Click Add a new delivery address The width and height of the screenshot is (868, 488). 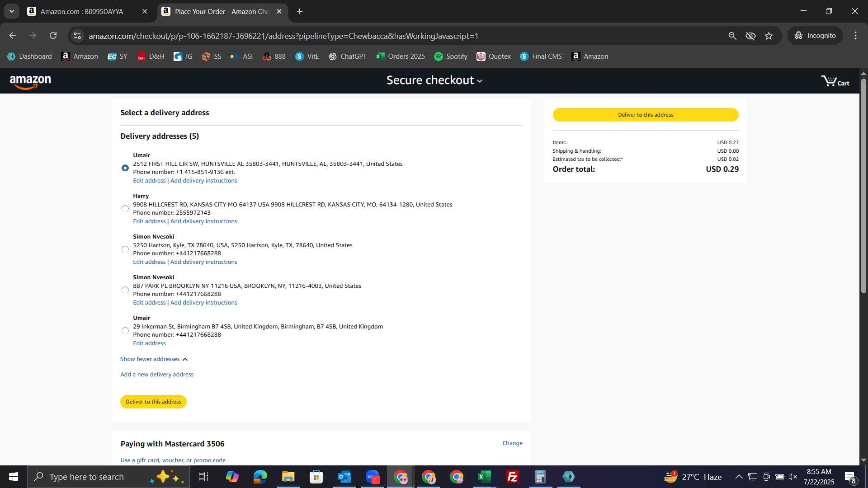(157, 375)
